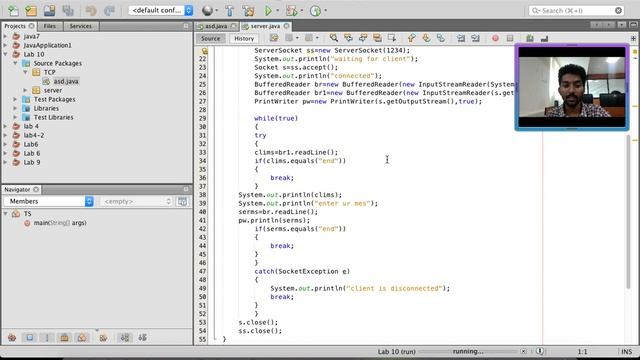This screenshot has width=640, height=360.
Task: Click the Next Bookmark icon
Action: tap(426, 38)
